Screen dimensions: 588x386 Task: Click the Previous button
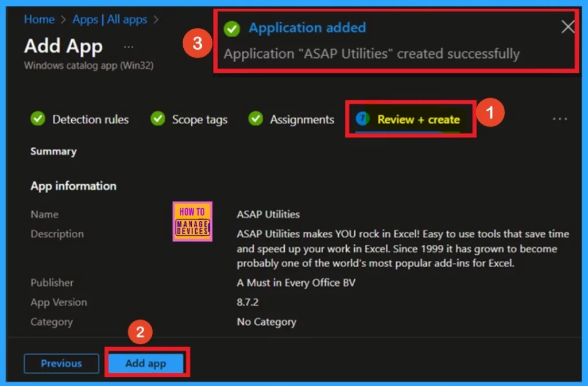pyautogui.click(x=61, y=363)
